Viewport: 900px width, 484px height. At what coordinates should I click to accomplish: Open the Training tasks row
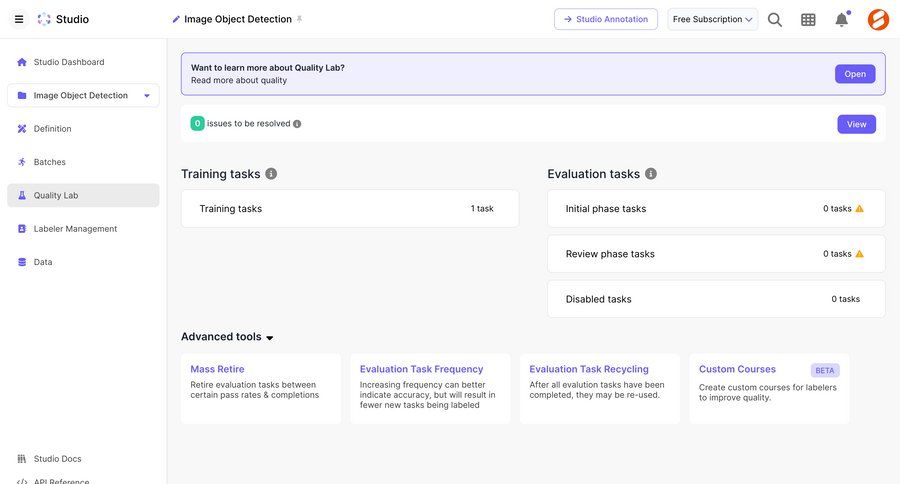pos(350,208)
